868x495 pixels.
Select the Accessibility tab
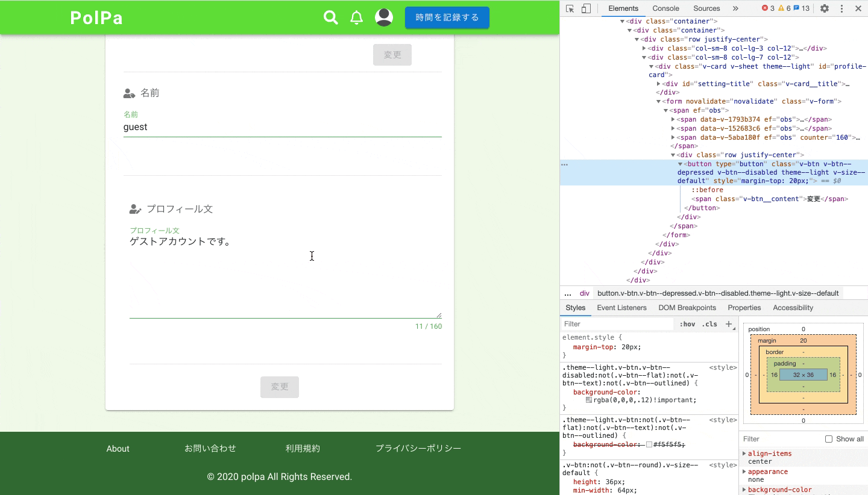pos(793,308)
